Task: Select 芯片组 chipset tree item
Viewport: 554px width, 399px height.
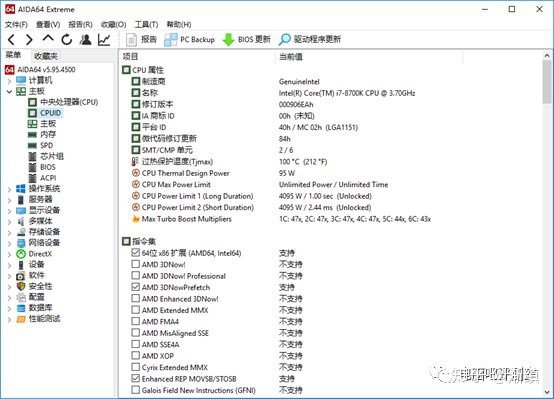Action: 46,156
